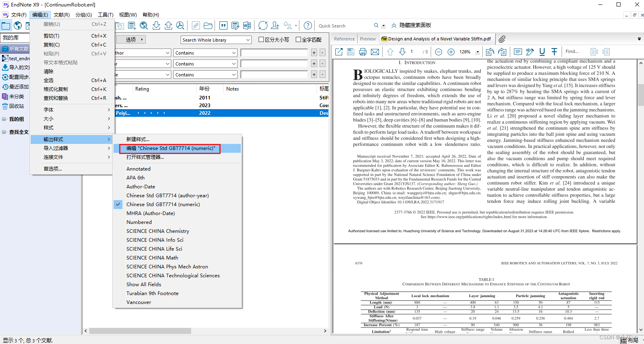The image size is (644, 344).
Task: Remove the third search row minus
Action: 322,74
